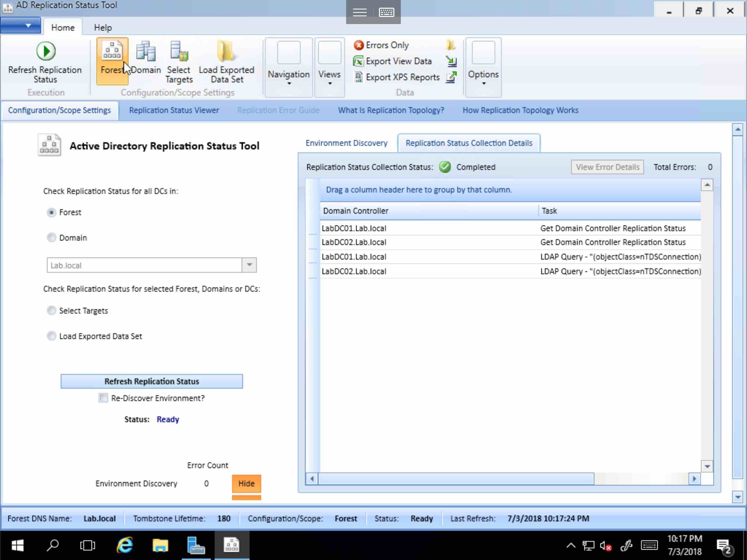This screenshot has height=560, width=747.
Task: Switch to the Home ribbon tab
Action: (63, 27)
